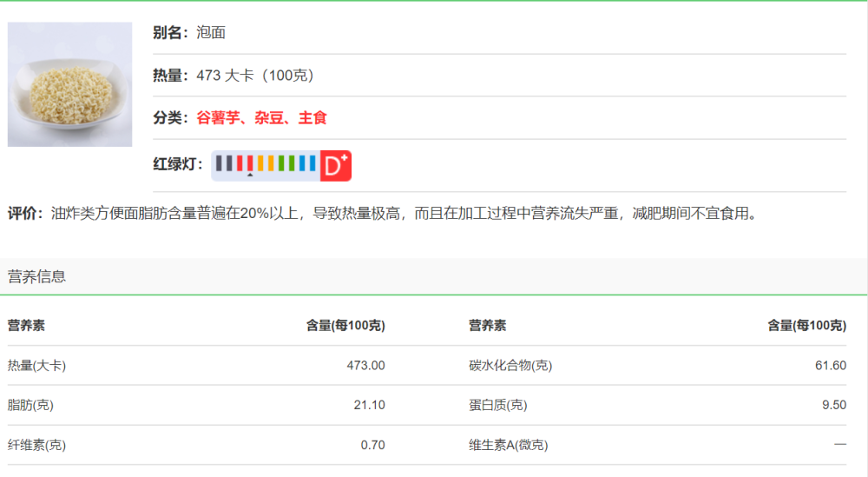The height and width of the screenshot is (477, 868).
Task: Click the left 营养素 column header
Action: point(26,326)
